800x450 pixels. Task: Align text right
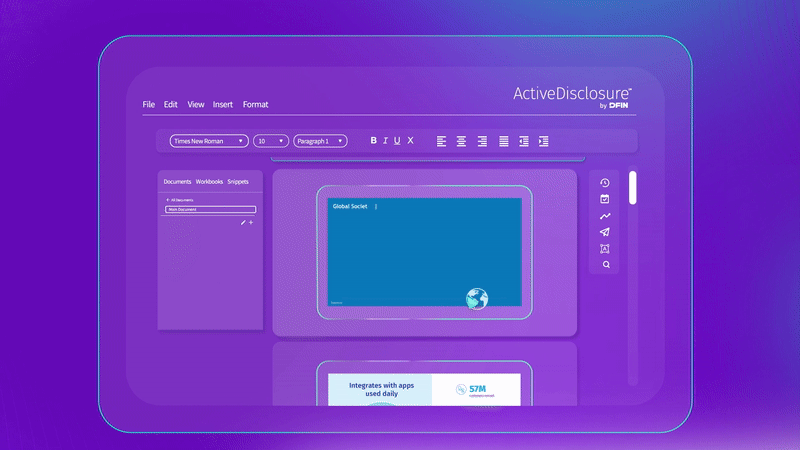[482, 141]
